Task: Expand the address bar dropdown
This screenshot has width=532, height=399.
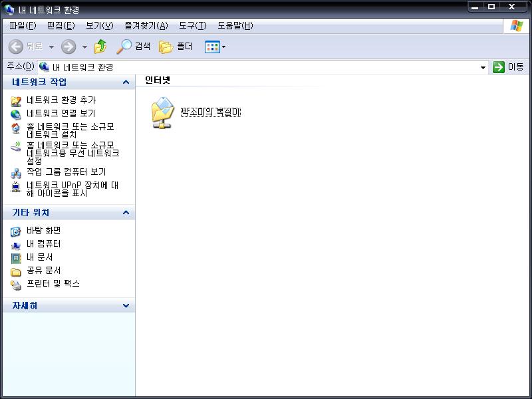Action: [483, 67]
